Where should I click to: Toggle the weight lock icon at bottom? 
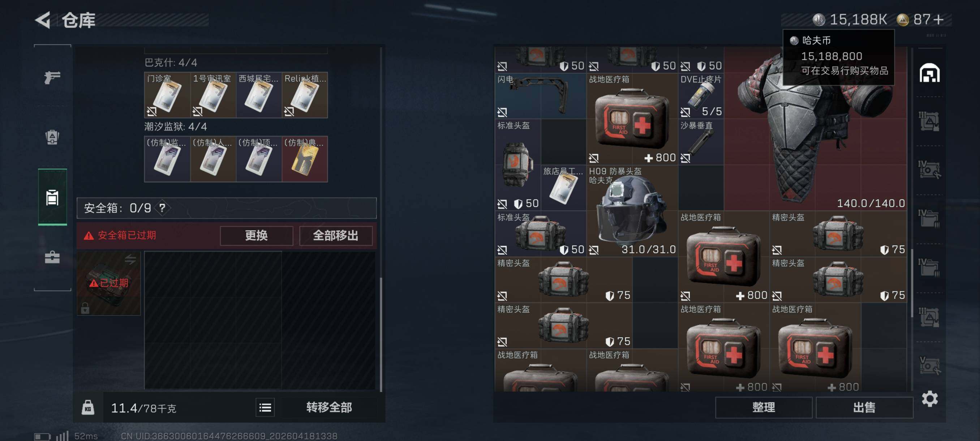(x=88, y=407)
